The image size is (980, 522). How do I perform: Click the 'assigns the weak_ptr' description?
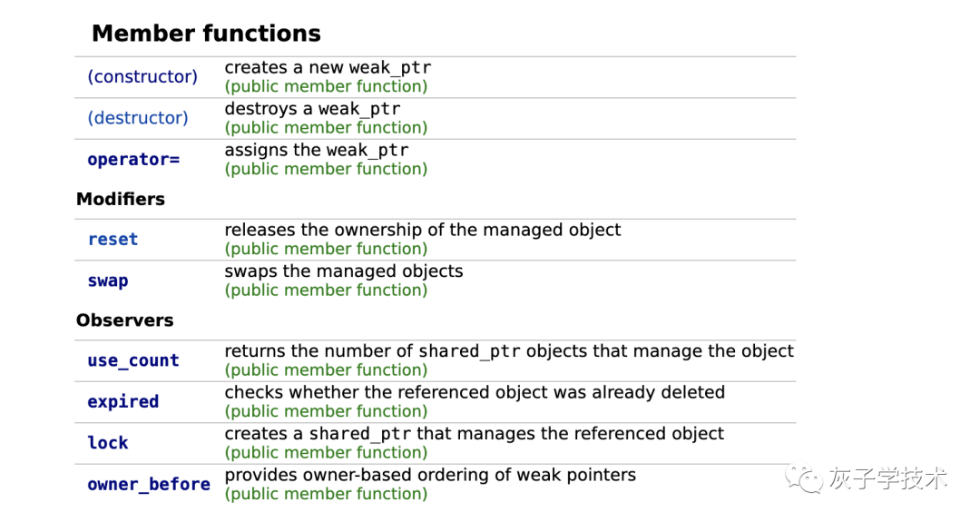[317, 151]
